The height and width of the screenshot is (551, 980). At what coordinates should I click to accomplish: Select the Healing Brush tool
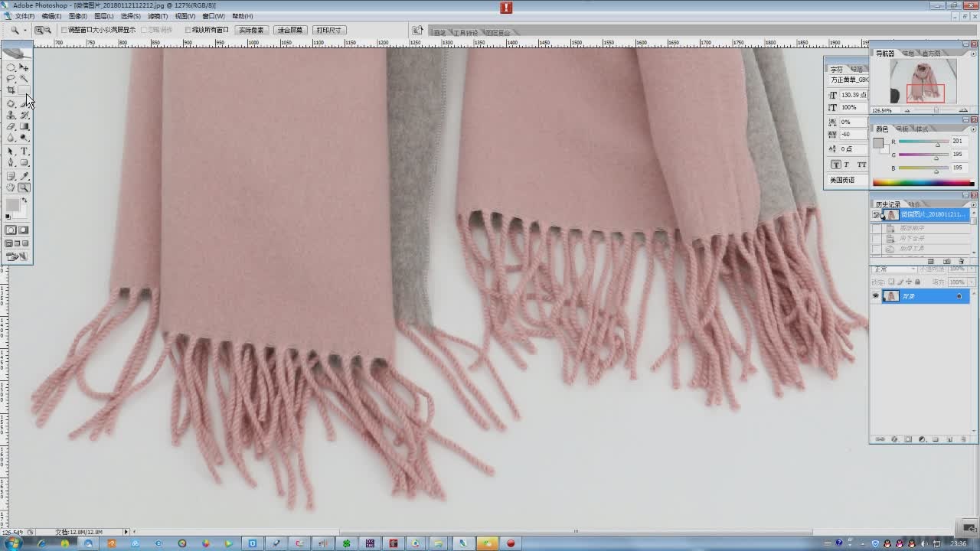(x=11, y=103)
